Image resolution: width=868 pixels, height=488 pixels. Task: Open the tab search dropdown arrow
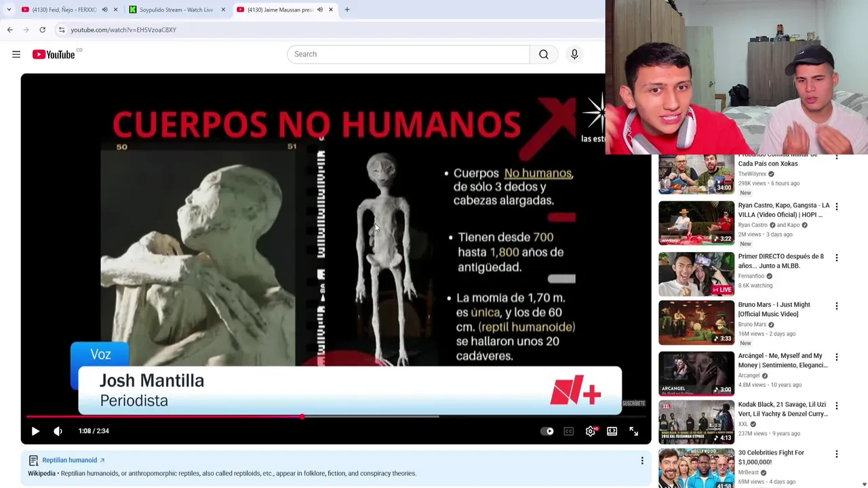pyautogui.click(x=9, y=9)
